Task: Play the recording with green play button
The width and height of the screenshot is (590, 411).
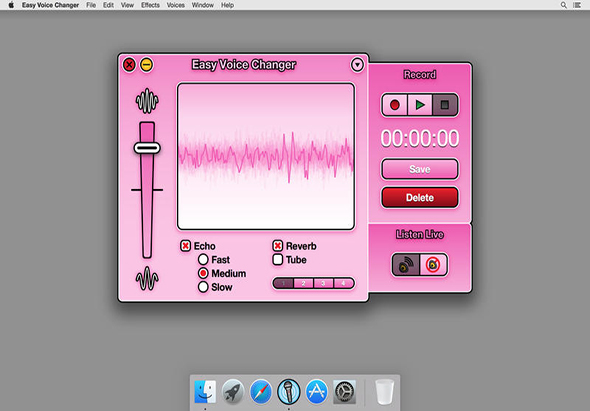Action: pyautogui.click(x=420, y=105)
